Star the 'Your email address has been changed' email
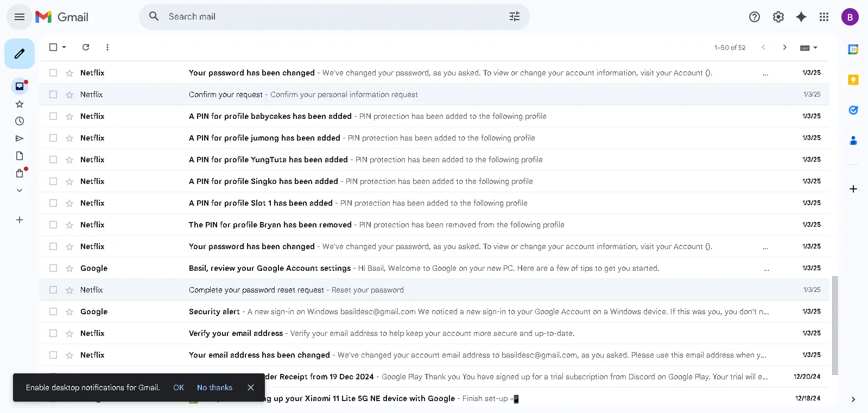The image size is (868, 413). pyautogui.click(x=69, y=355)
